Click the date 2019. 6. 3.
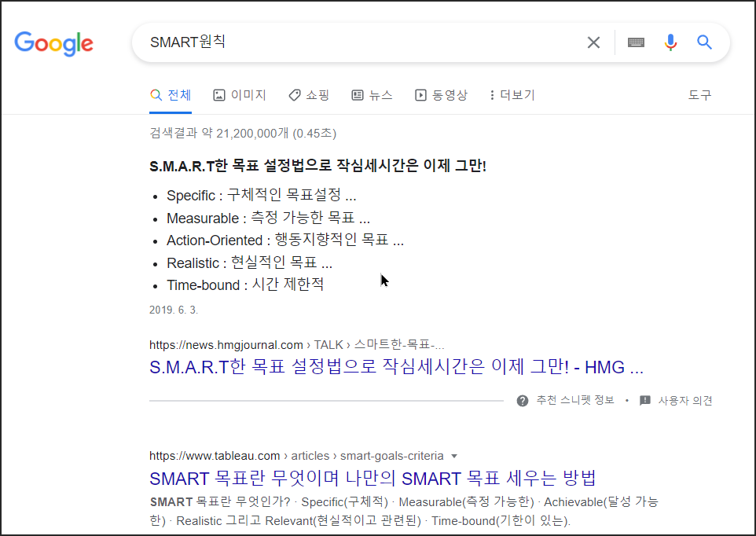This screenshot has width=756, height=536. pos(174,310)
